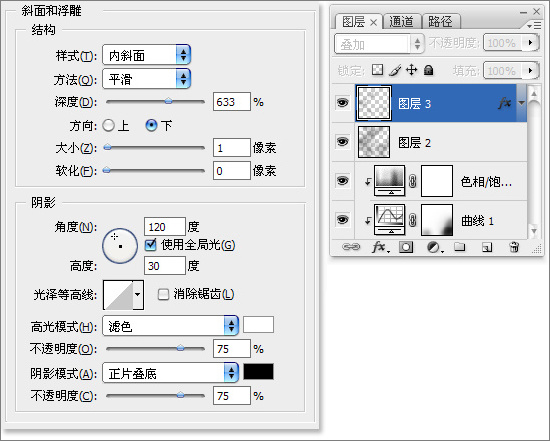550x441 pixels.
Task: Select direction radio 下
Action: pyautogui.click(x=151, y=125)
